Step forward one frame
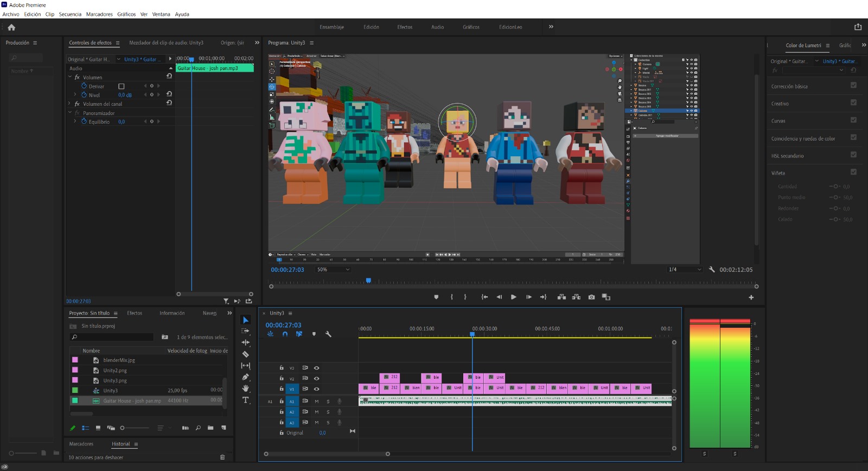 tap(529, 297)
